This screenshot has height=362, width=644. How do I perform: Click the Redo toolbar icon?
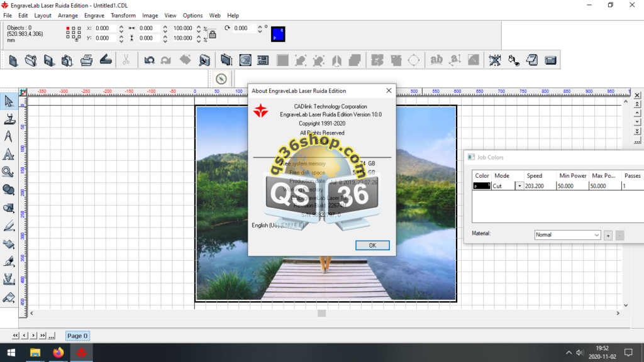coord(166,60)
